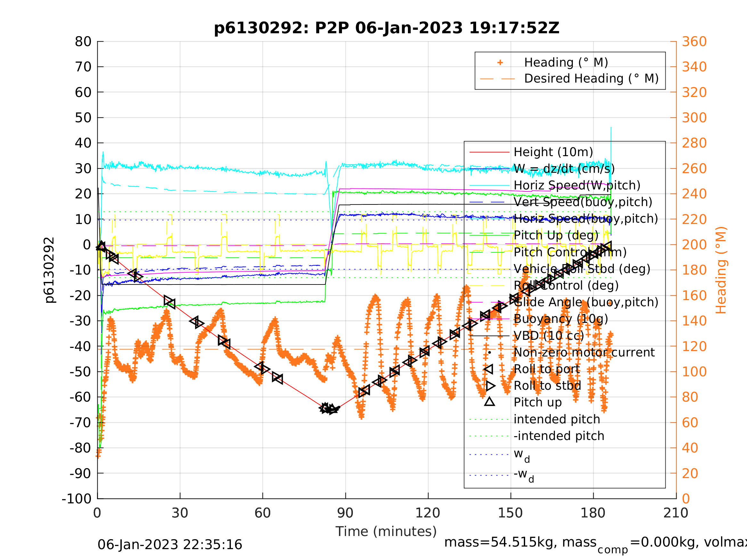Click the VBD (10 cc) legend label
The image size is (747, 560).
coord(548,336)
